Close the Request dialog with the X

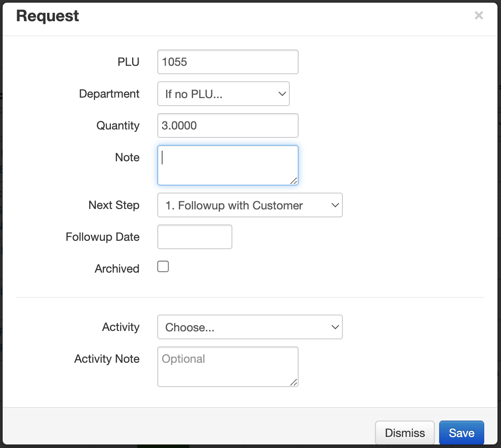478,16
